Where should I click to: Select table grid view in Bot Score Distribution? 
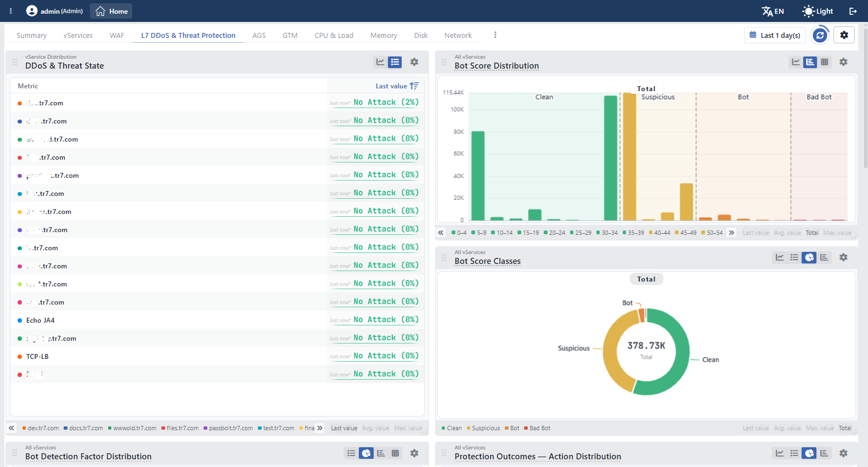(x=824, y=62)
